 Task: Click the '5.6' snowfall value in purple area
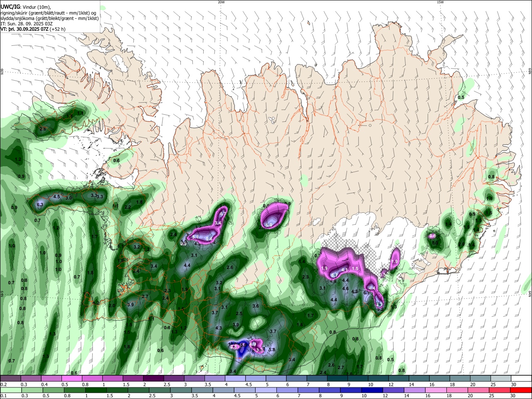(209, 239)
